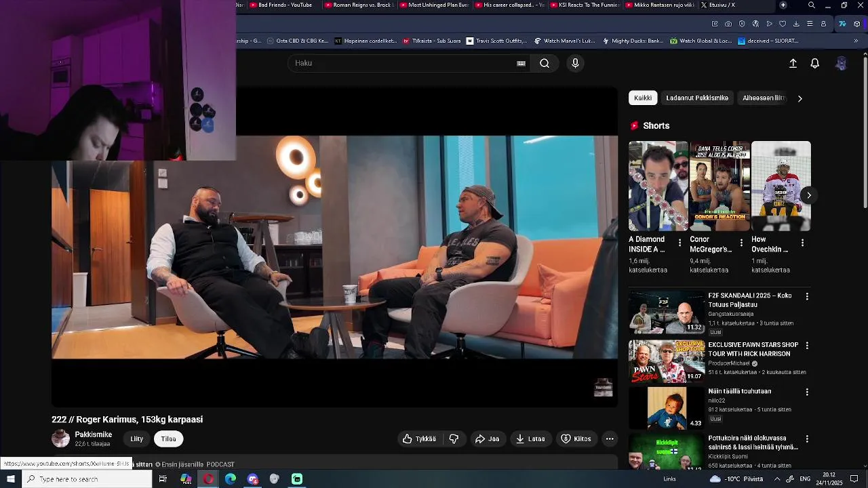Join the channel with the Liity button
Image resolution: width=868 pixels, height=488 pixels.
(137, 439)
